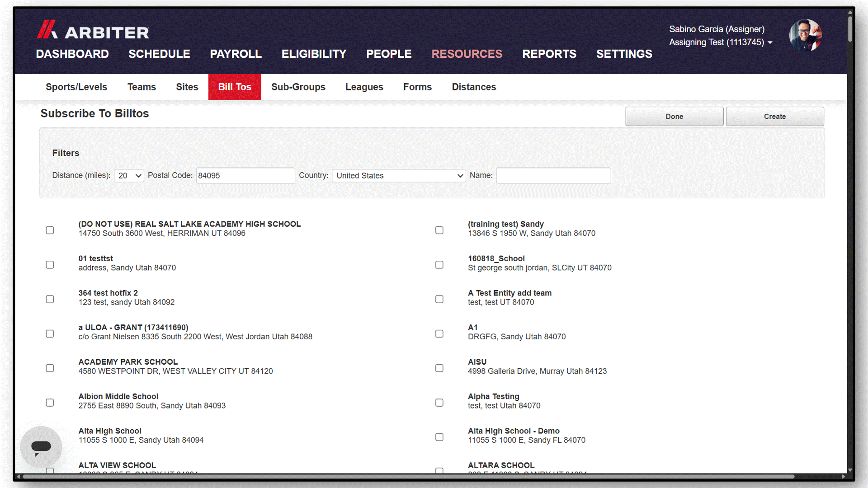Open the Settings menu

[x=624, y=54]
